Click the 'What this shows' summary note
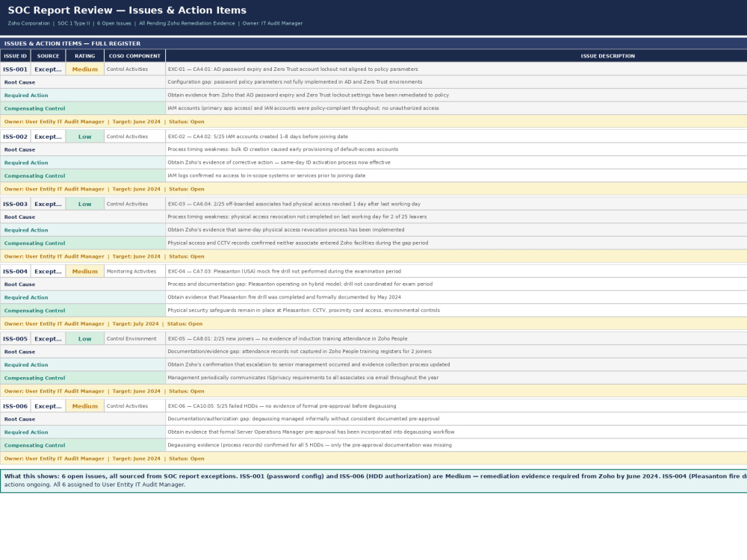The width and height of the screenshot is (747, 560). coord(373,480)
